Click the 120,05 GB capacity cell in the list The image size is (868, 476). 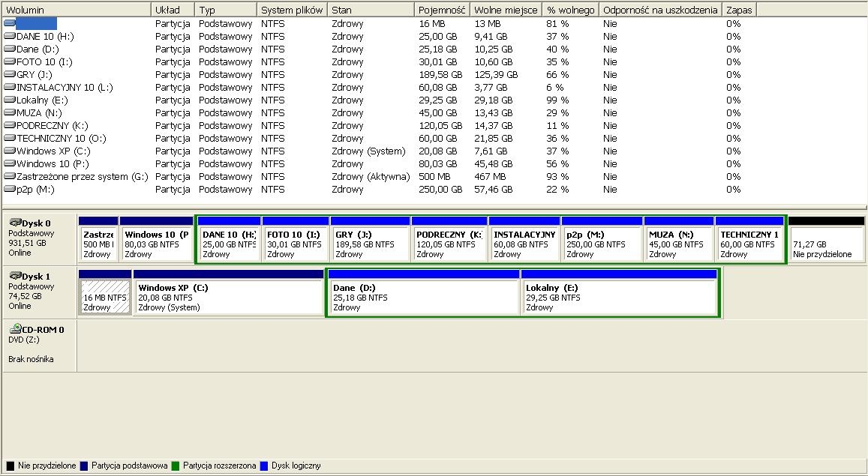coord(440,125)
